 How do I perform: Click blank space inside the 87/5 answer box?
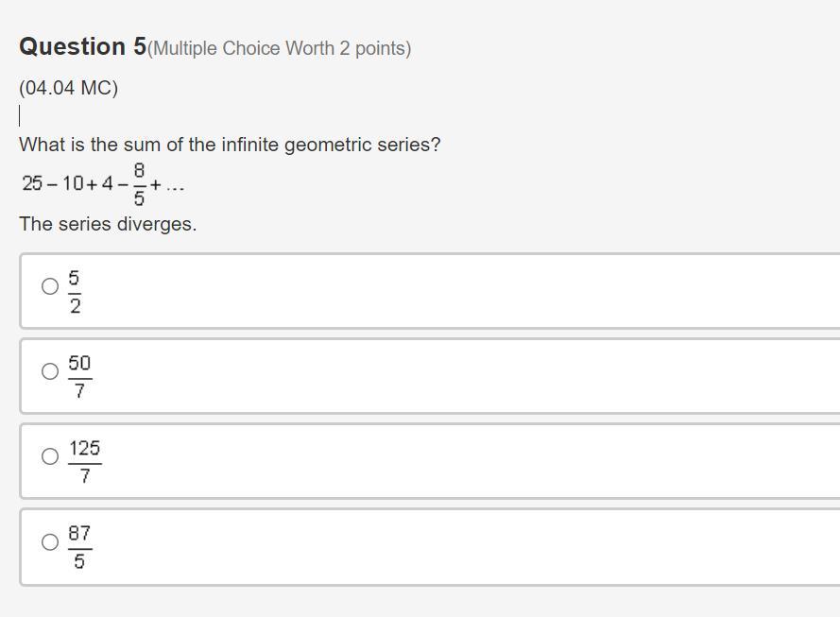coord(454,547)
